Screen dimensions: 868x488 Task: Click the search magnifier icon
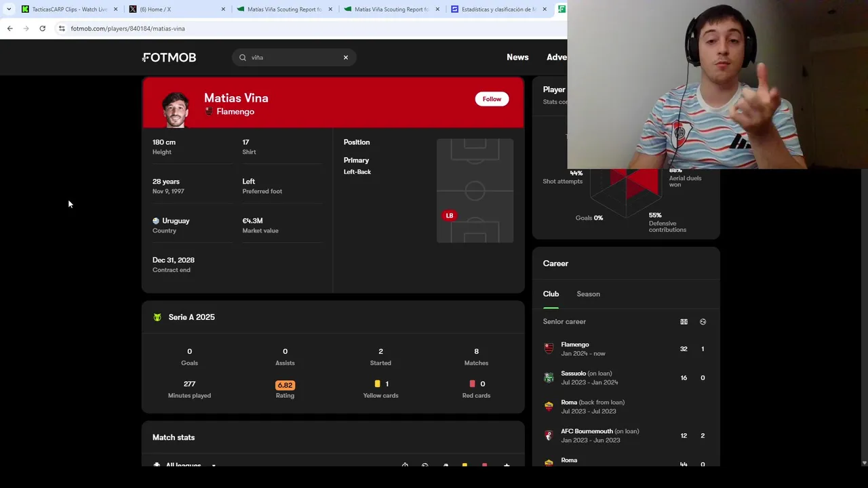(243, 58)
